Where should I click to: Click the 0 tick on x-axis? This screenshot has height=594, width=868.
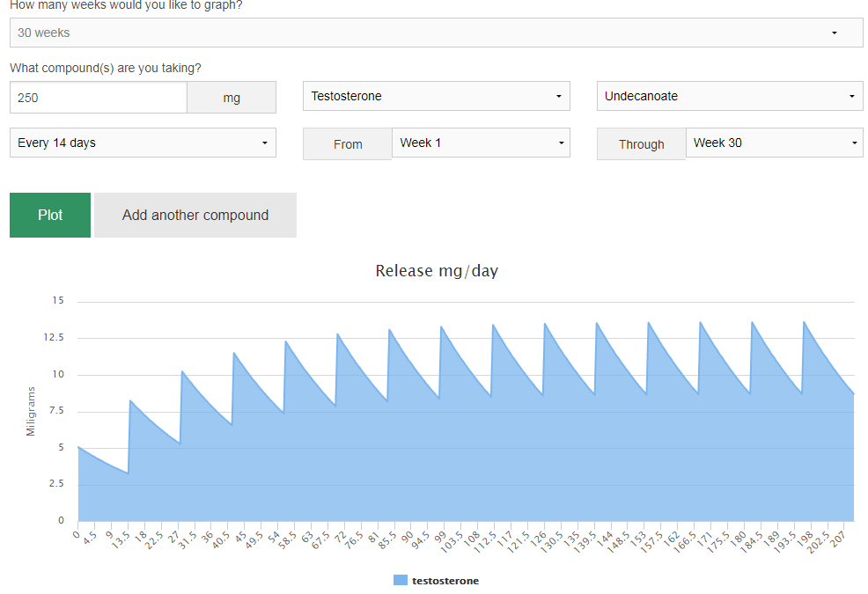77,533
